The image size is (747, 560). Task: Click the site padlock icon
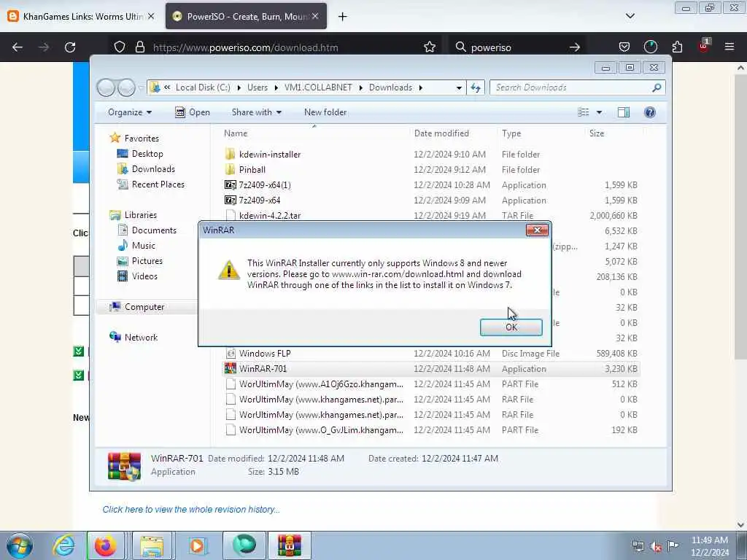pos(139,47)
